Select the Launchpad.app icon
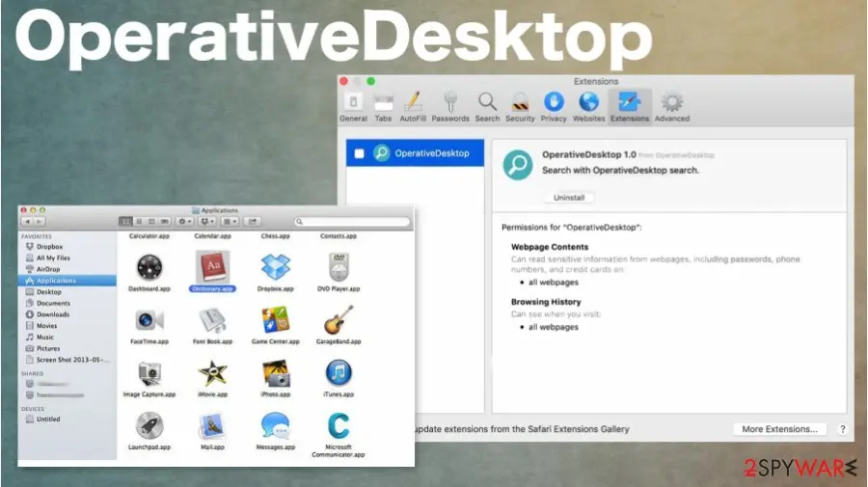Viewport: 868px width, 487px height. [x=149, y=426]
